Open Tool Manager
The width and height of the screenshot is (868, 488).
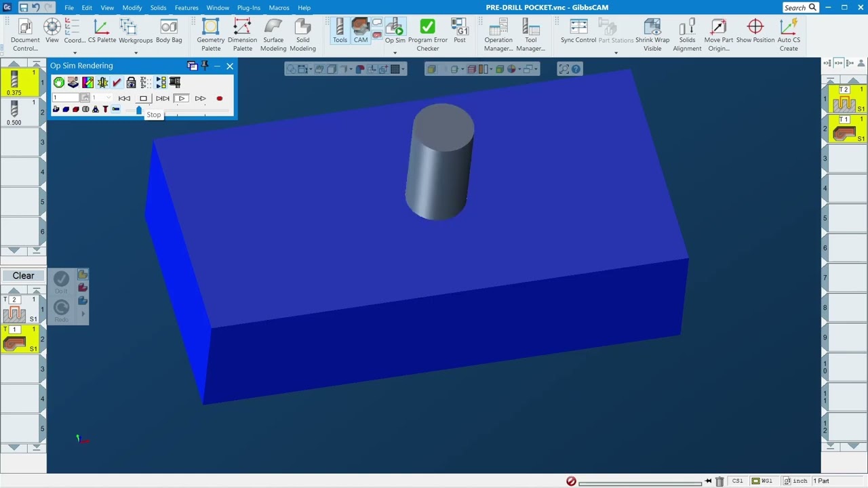(x=530, y=35)
